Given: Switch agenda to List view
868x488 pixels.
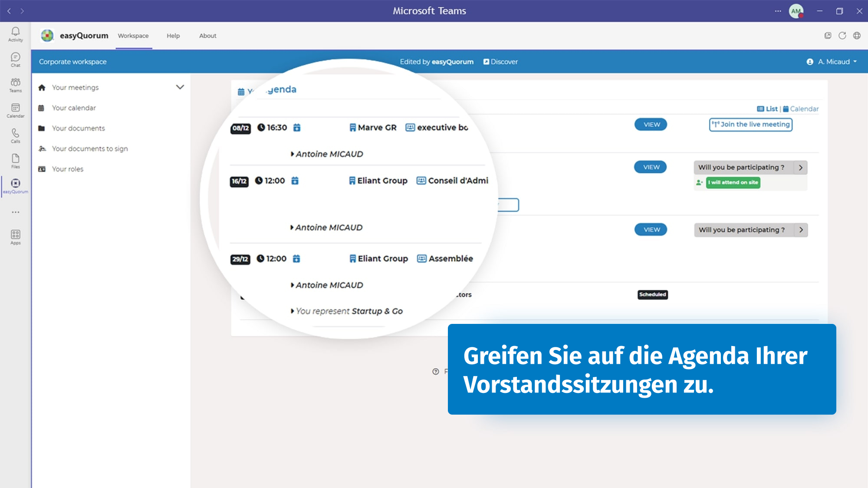Looking at the screenshot, I should point(767,109).
